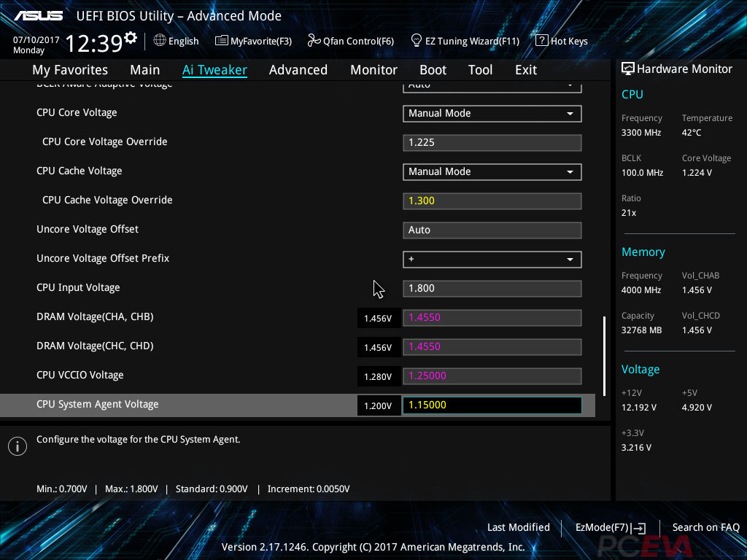Edit the DRAM Voltage(CHC, CHD) field
The width and height of the screenshot is (747, 560).
492,346
